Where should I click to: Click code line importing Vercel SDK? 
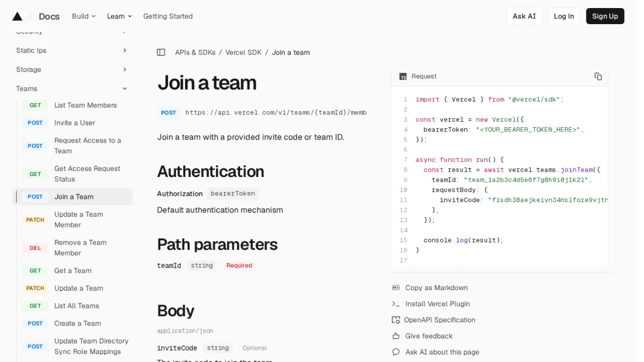[489, 100]
